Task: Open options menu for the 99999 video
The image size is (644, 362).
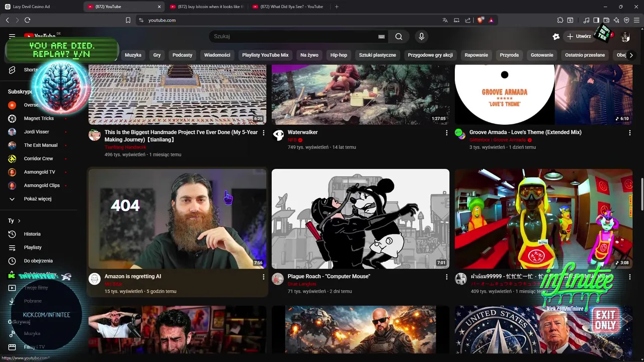Action: click(x=629, y=277)
